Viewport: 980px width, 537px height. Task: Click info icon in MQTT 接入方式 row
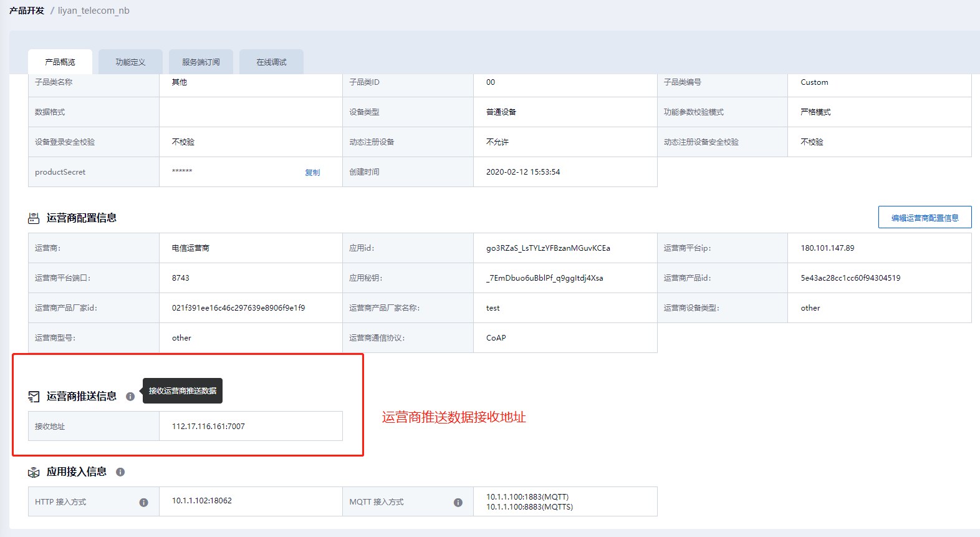click(x=458, y=503)
